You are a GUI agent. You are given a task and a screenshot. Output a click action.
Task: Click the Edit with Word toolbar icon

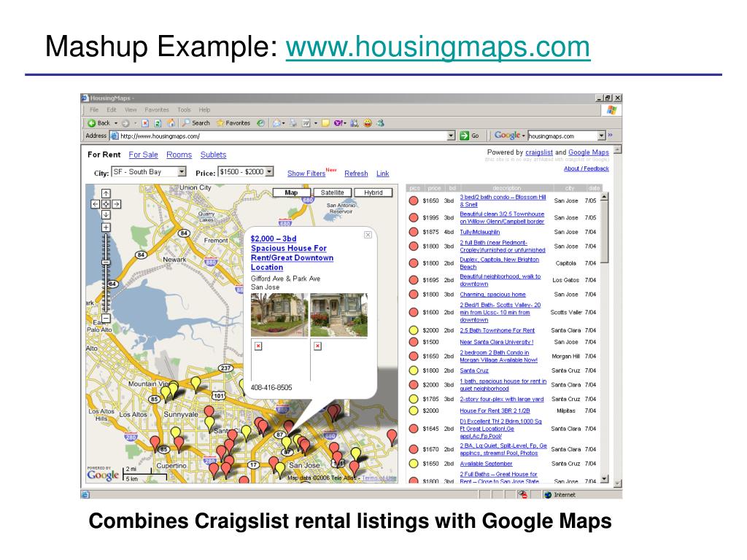point(306,122)
